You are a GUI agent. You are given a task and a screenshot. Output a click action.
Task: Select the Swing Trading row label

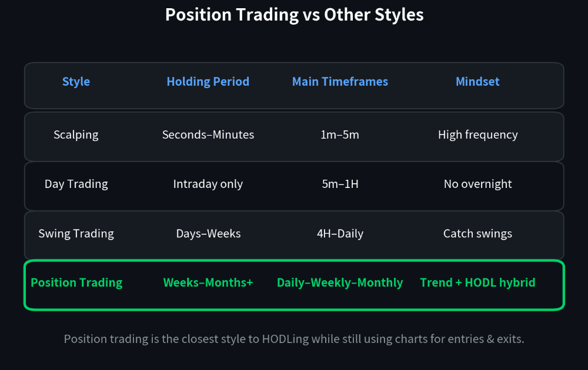coord(76,234)
